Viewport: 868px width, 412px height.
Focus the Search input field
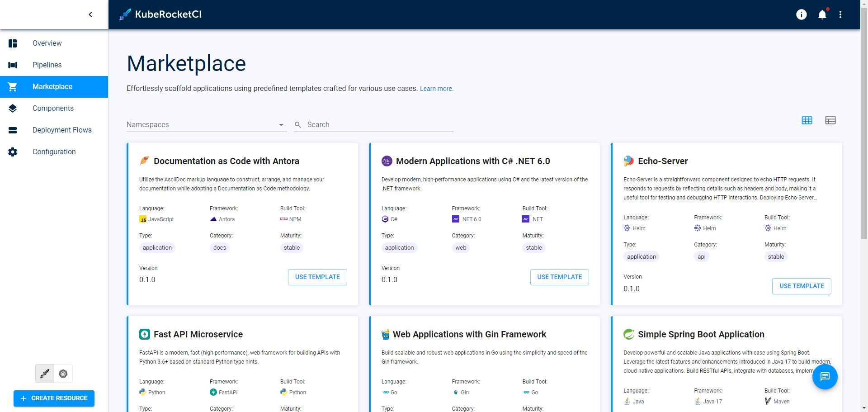pyautogui.click(x=380, y=124)
